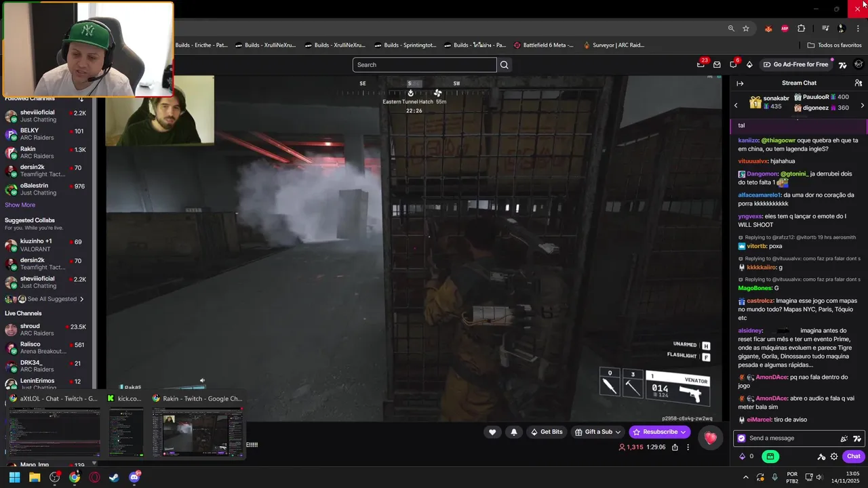
Task: Open Todos os favoritos bookmarks folder
Action: [834, 45]
